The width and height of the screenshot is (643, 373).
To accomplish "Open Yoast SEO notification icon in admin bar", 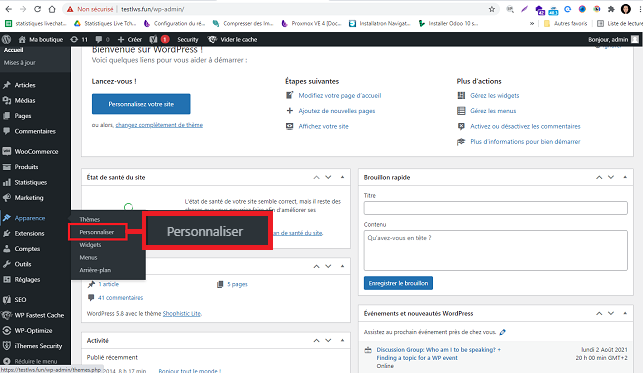I will pyautogui.click(x=153, y=39).
